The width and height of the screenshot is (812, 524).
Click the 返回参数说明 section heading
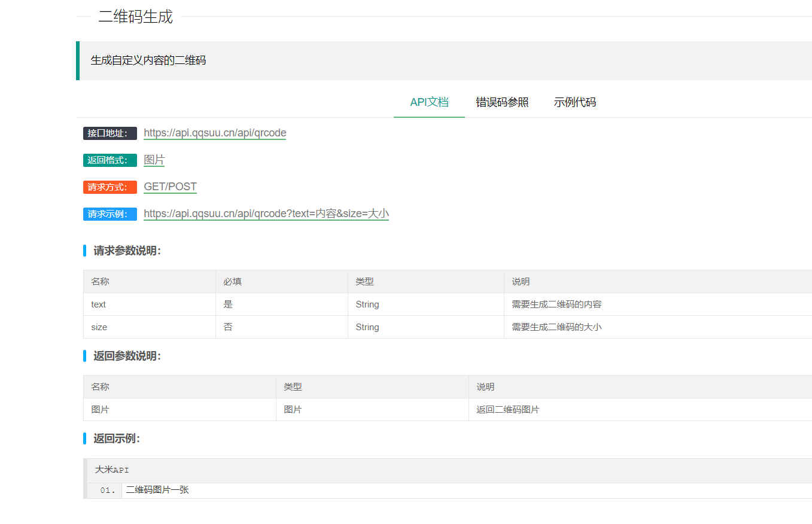point(127,356)
